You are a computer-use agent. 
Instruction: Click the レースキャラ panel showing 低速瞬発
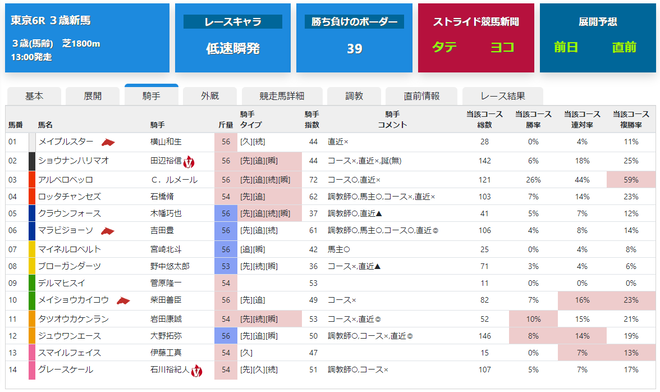(x=233, y=38)
